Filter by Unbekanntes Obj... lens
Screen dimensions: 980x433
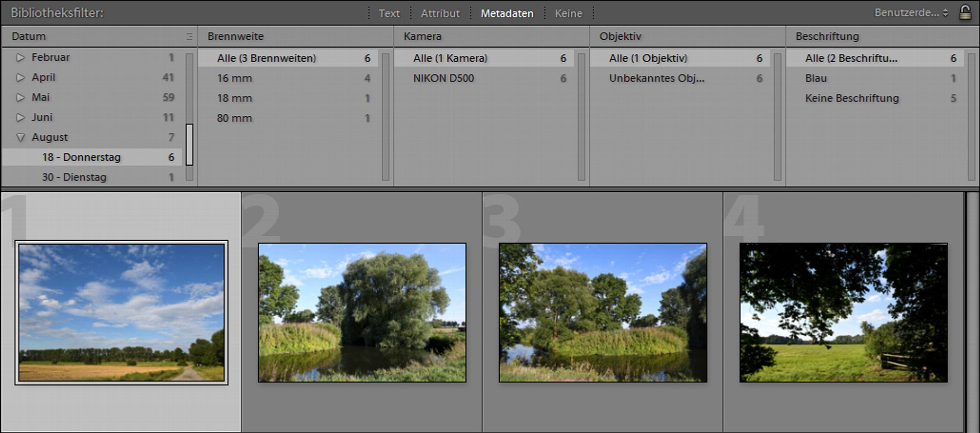680,78
